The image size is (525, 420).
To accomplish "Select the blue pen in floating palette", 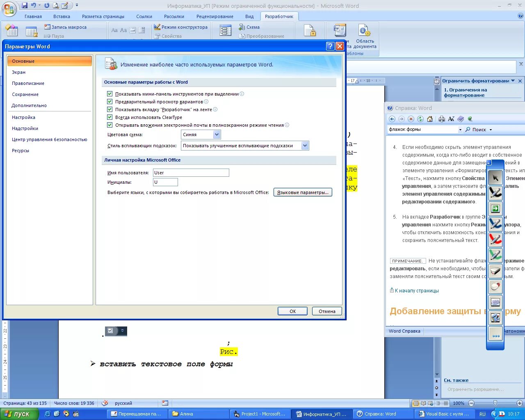I will click(495, 224).
